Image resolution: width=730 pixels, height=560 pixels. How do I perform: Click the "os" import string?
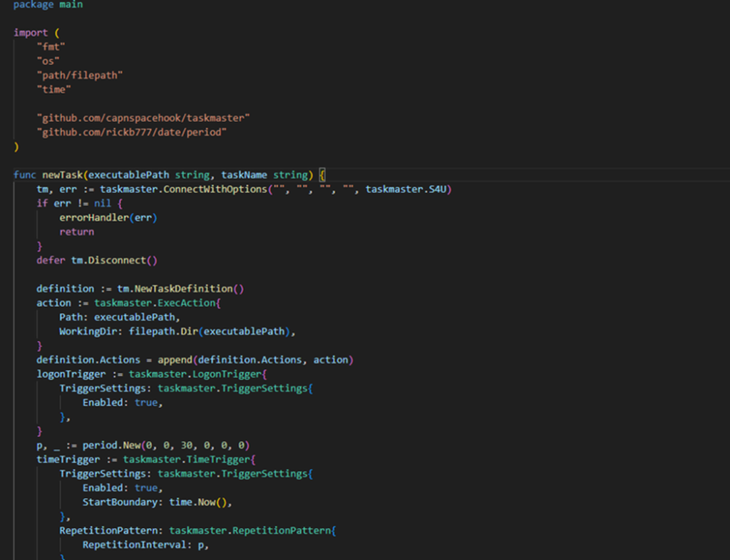pyautogui.click(x=48, y=61)
